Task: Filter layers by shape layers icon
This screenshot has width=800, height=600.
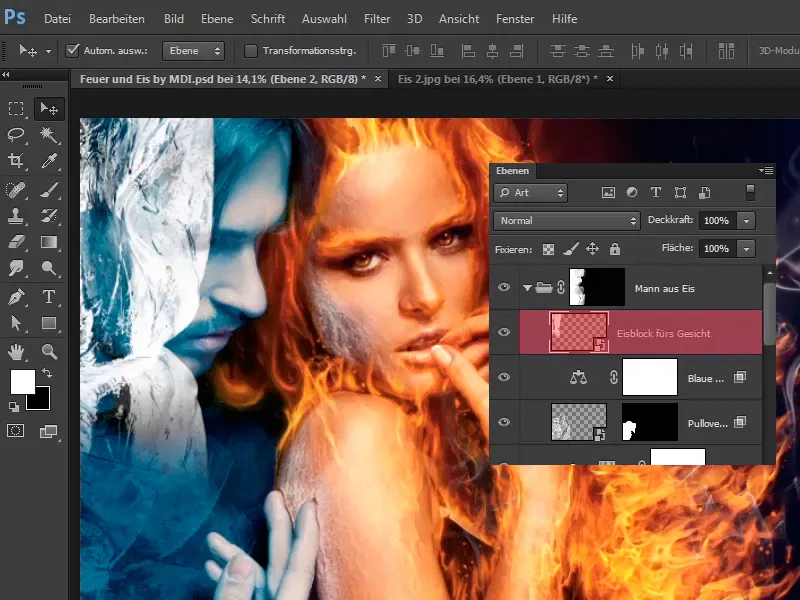Action: point(680,192)
